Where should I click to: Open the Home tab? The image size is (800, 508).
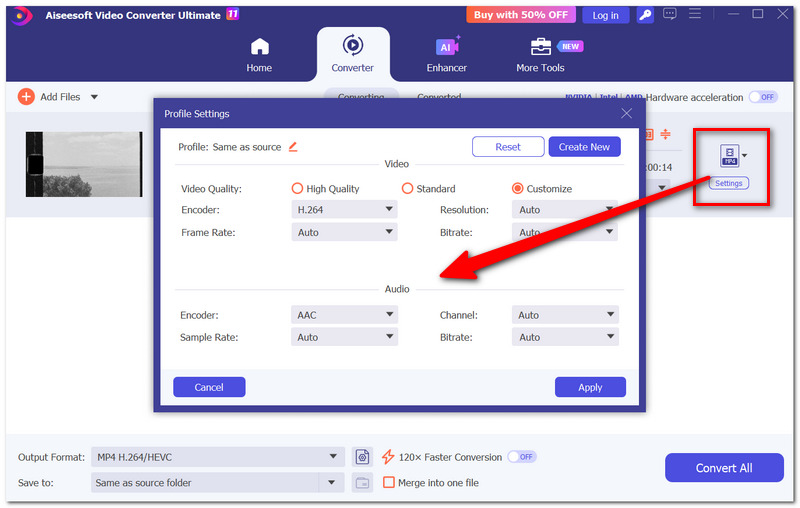click(x=259, y=55)
